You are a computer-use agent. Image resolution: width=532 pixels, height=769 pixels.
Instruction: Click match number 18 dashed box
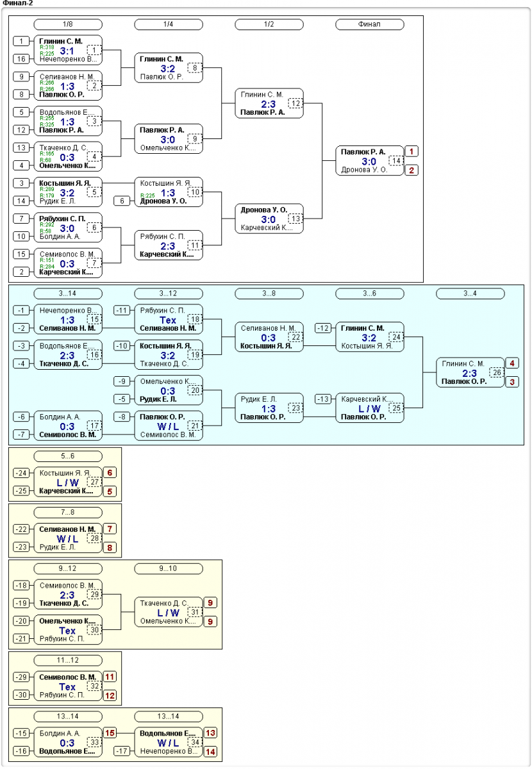(195, 319)
